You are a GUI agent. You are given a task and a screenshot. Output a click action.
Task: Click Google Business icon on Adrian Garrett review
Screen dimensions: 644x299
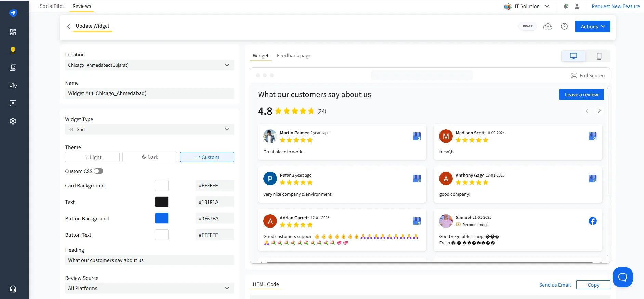pyautogui.click(x=417, y=221)
